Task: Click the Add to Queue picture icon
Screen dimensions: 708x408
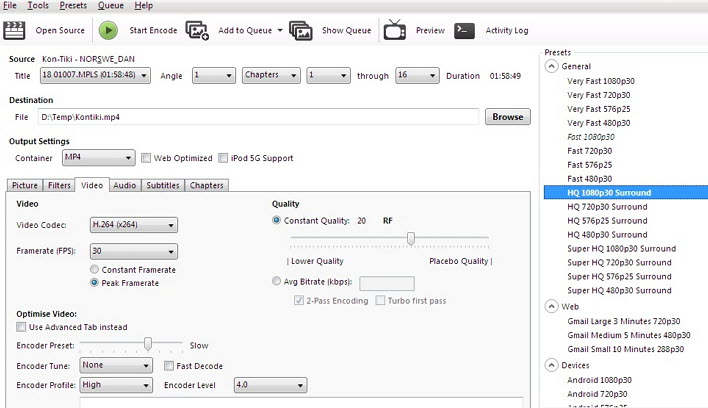Action: coord(197,30)
